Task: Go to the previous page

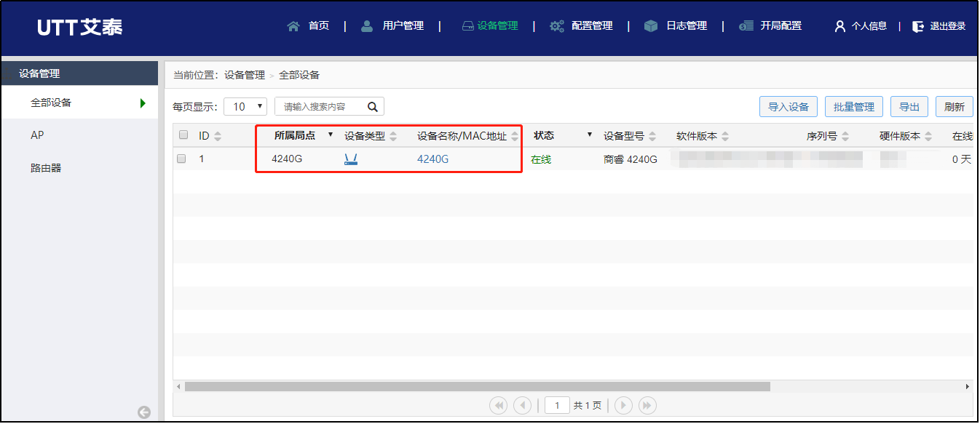Action: tap(522, 405)
